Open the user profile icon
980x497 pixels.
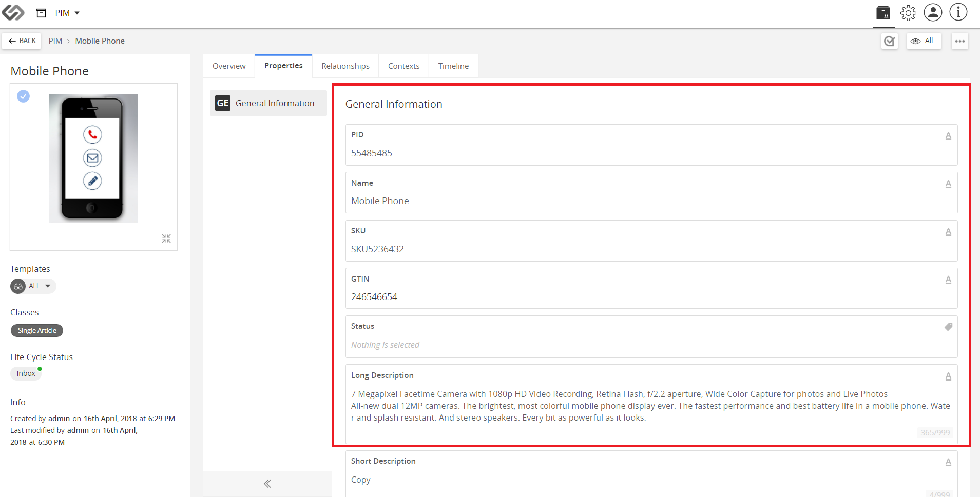pyautogui.click(x=933, y=12)
